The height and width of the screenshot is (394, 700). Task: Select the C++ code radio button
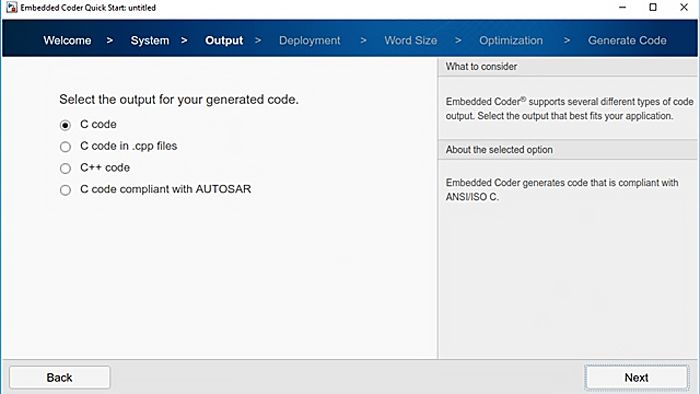[65, 168]
